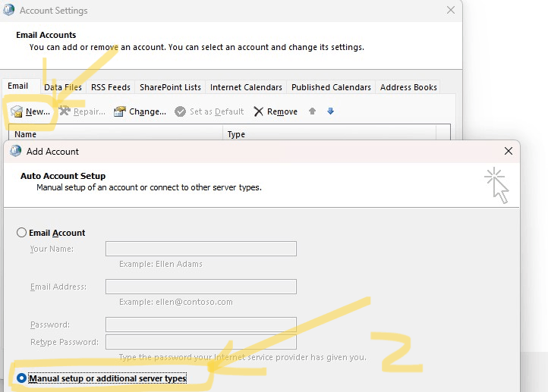Viewport: 548px width, 392px height.
Task: Switch to SharePoint Lists tab
Action: coord(170,87)
